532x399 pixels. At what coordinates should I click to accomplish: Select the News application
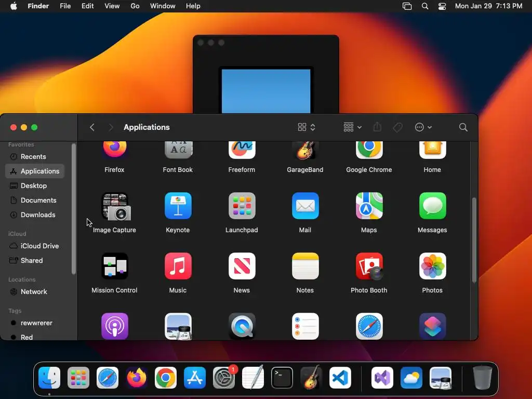[x=242, y=266]
